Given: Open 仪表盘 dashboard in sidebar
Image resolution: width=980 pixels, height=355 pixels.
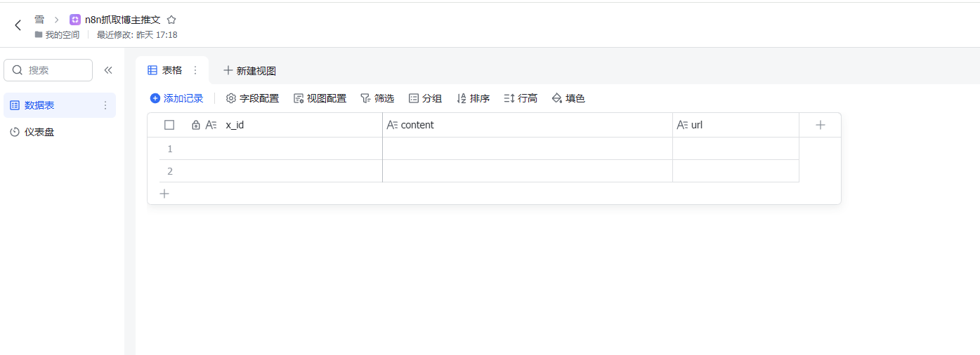Looking at the screenshot, I should (39, 132).
